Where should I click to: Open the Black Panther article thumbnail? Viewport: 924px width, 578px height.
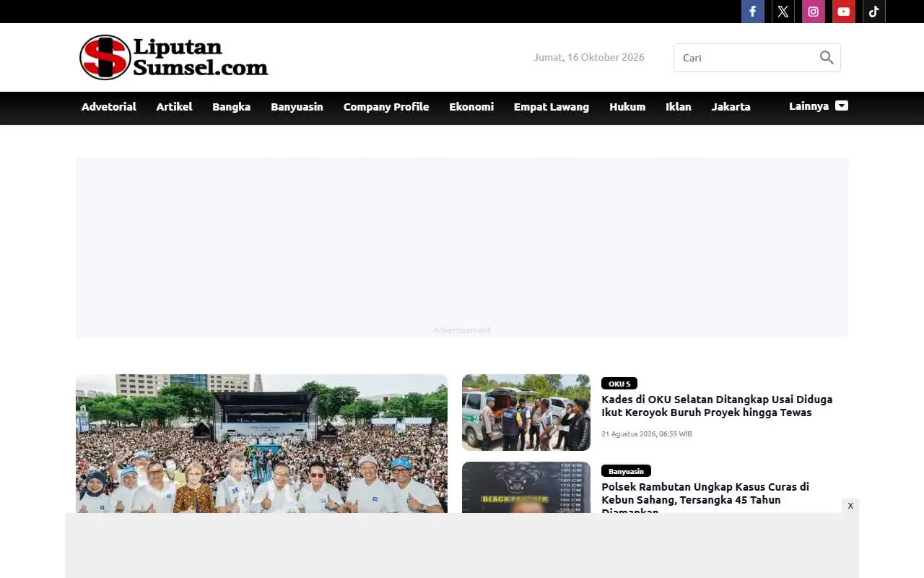coord(526,488)
